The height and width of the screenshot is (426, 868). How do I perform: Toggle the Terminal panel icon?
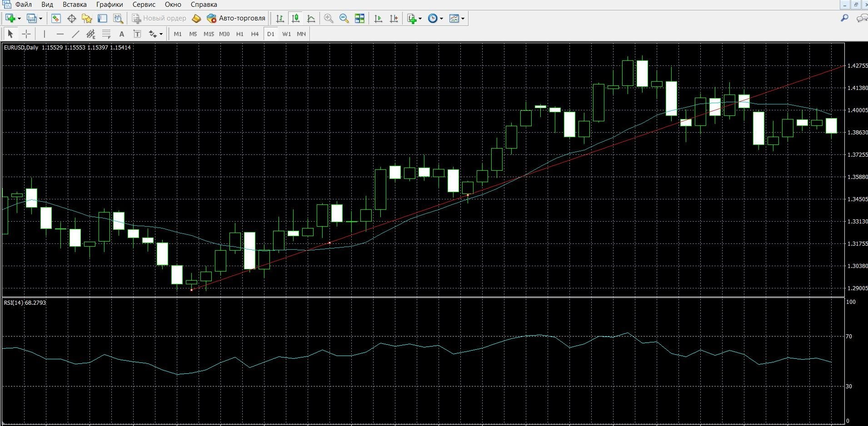(102, 19)
